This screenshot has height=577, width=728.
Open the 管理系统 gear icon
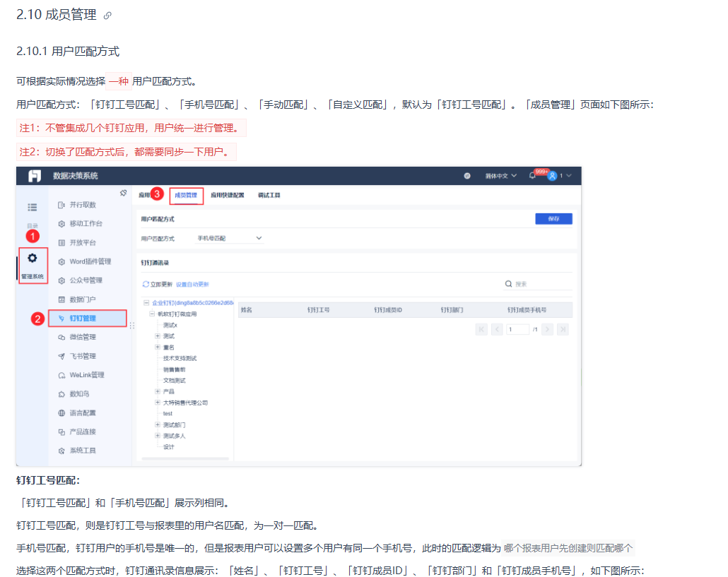pos(32,258)
